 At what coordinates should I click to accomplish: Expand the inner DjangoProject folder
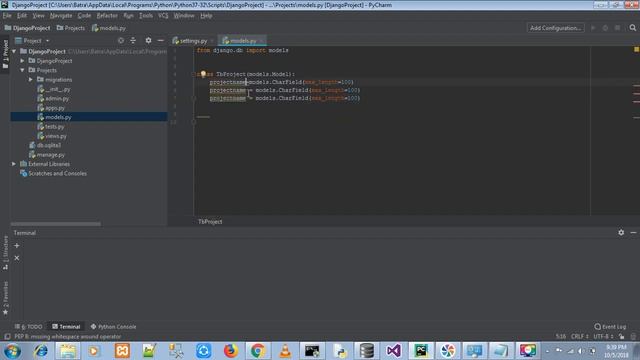tap(22, 61)
